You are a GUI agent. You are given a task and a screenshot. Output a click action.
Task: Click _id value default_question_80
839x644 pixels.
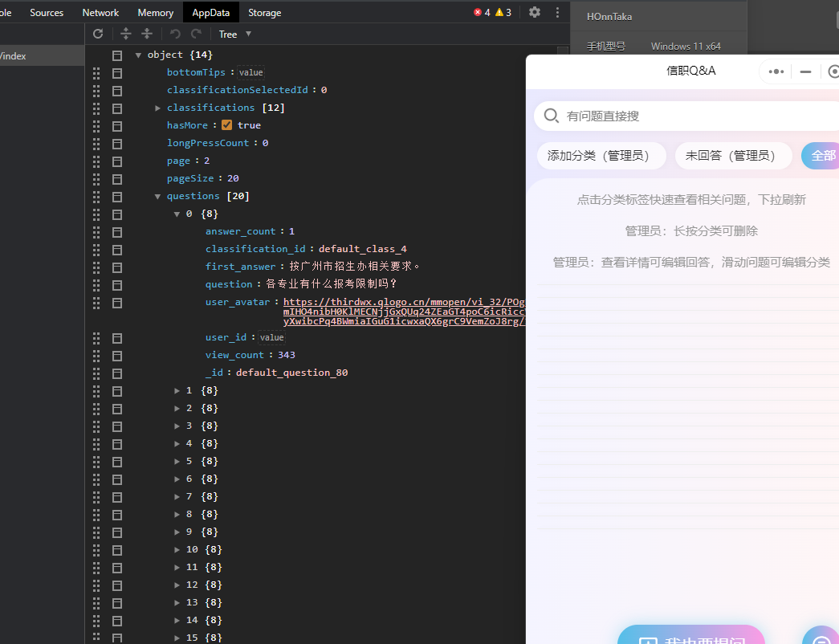click(291, 373)
